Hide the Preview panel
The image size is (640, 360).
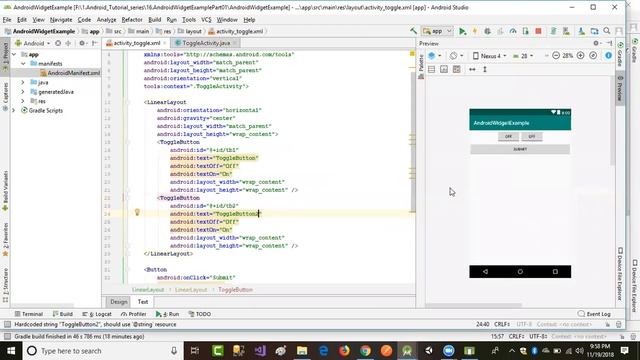(609, 43)
